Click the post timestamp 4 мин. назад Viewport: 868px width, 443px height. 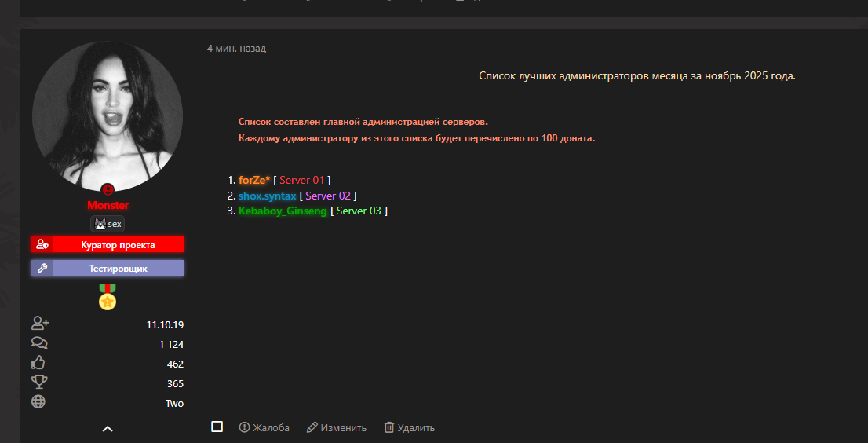click(x=236, y=49)
